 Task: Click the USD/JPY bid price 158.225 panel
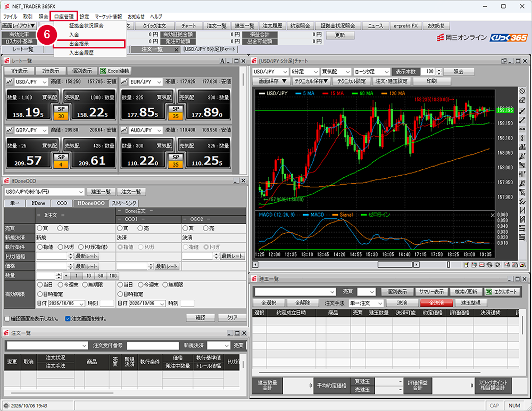[90, 104]
